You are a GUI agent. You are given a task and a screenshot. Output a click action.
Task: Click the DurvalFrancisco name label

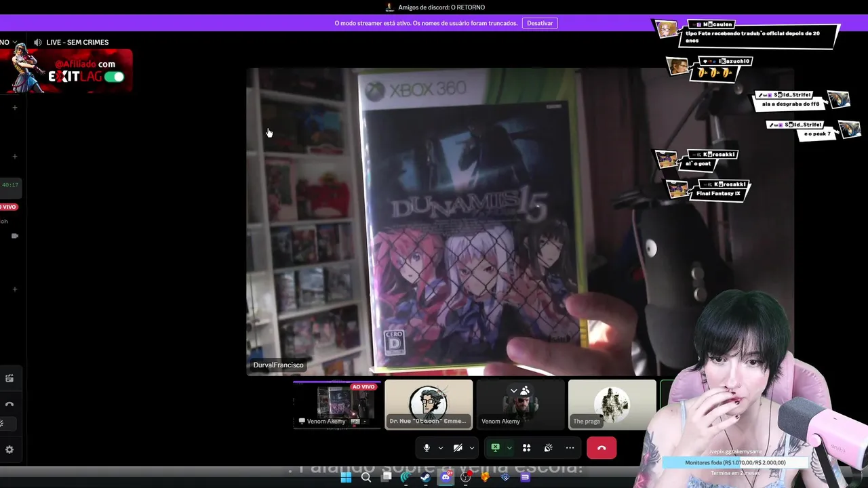click(278, 365)
